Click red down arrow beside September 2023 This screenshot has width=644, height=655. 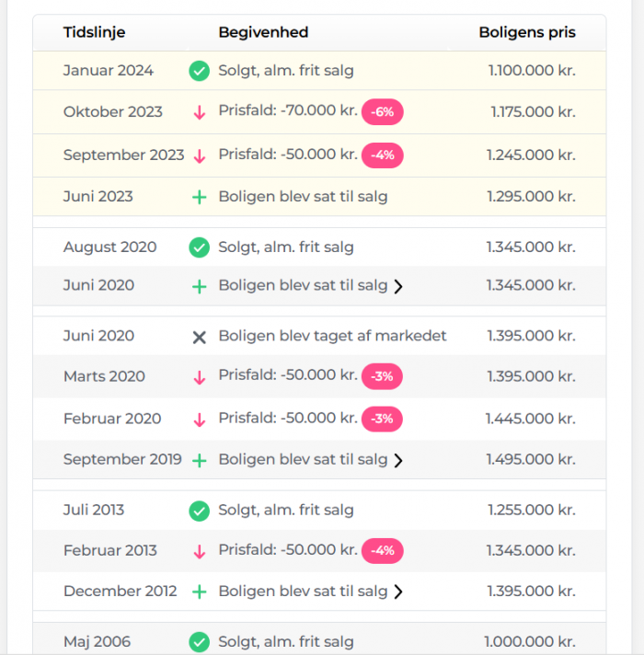pyautogui.click(x=200, y=156)
